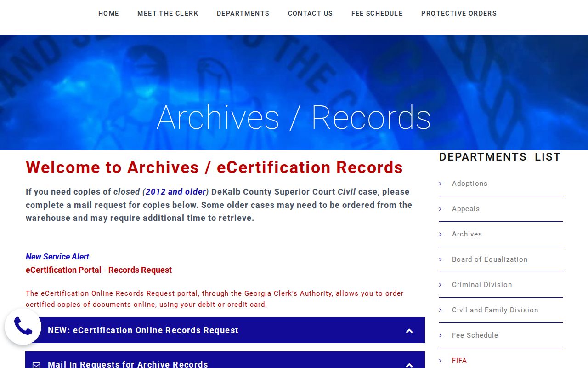Open the Departments menu
Image resolution: width=588 pixels, height=368 pixels.
[x=243, y=13]
